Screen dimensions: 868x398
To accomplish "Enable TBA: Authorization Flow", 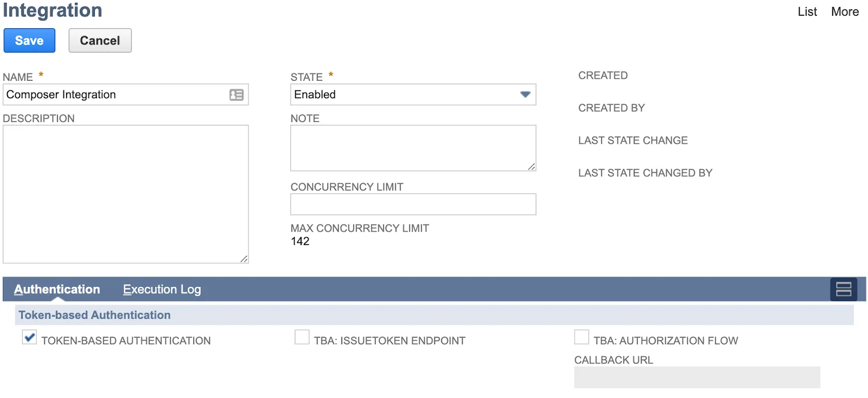I will click(582, 337).
